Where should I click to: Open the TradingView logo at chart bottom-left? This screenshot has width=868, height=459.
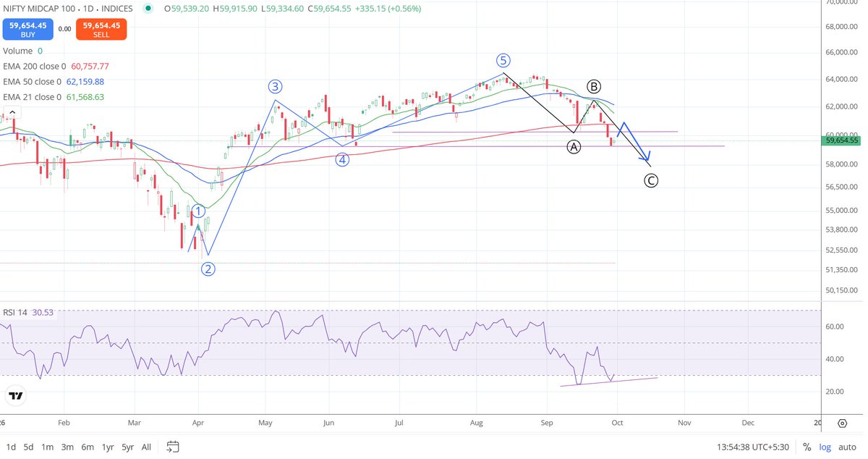(16, 396)
